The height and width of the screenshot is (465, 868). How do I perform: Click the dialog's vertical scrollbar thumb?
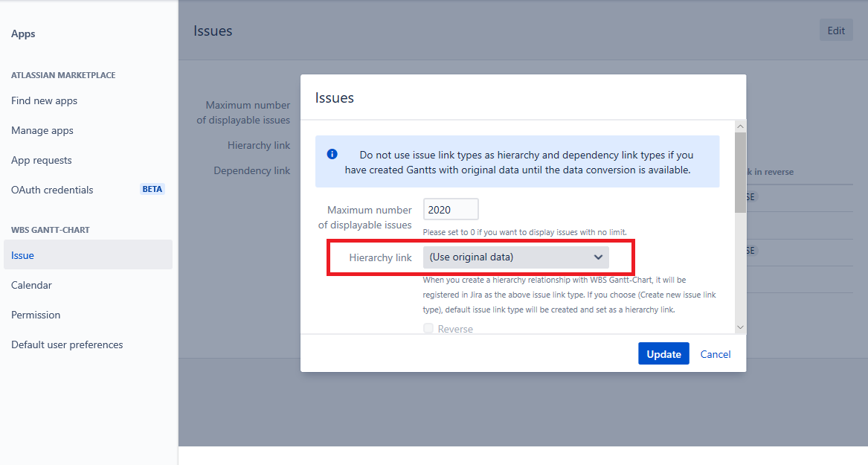[x=740, y=171]
